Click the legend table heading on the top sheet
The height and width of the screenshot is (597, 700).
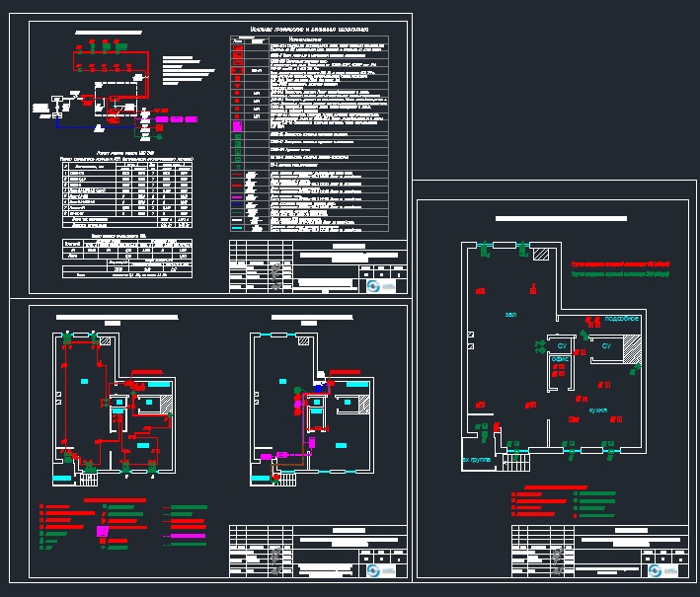point(311,31)
